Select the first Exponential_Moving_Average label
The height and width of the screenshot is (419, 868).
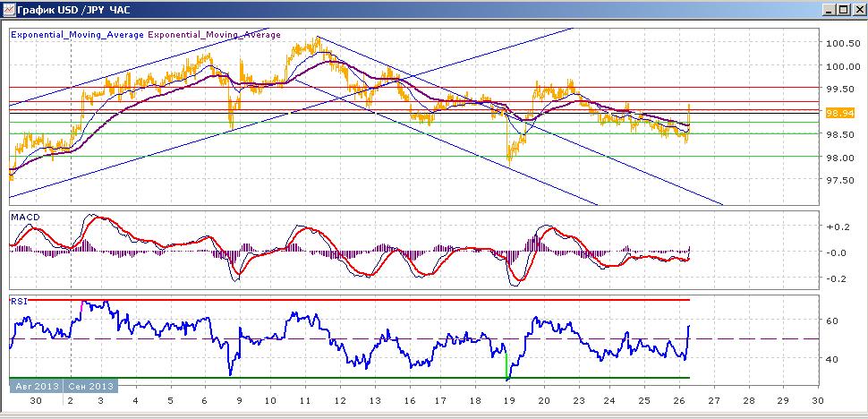77,34
